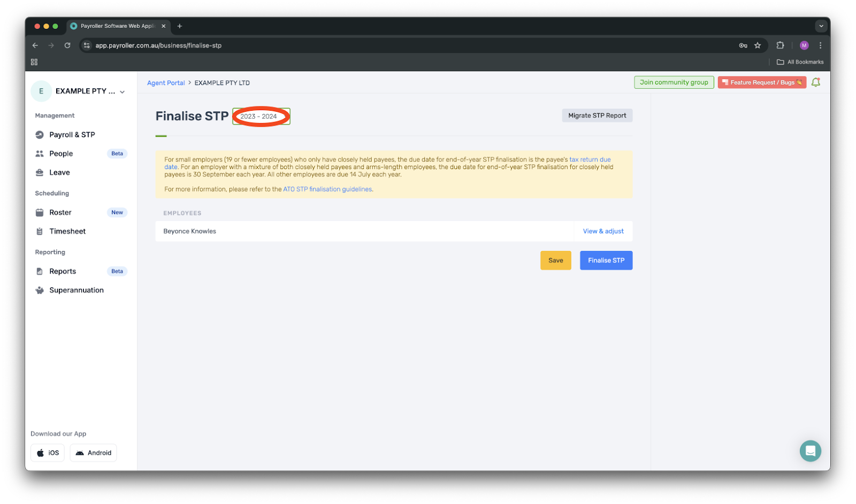Viewport: 856px width, 504px height.
Task: Click the Payroll & STP sidebar icon
Action: 40,135
